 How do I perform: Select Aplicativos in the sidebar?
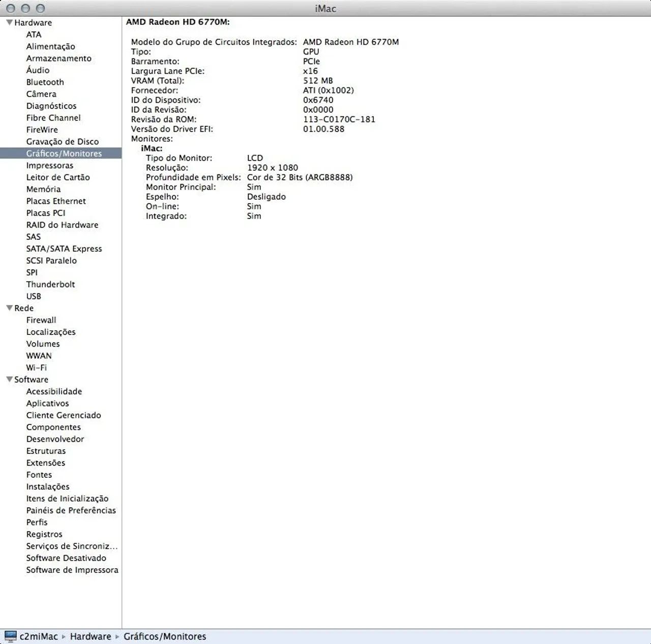click(47, 403)
